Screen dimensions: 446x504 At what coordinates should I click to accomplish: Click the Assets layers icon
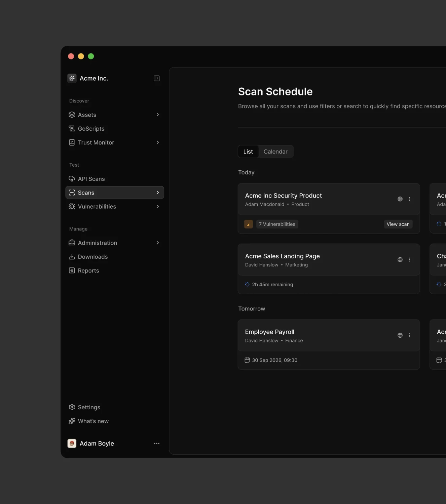[72, 115]
